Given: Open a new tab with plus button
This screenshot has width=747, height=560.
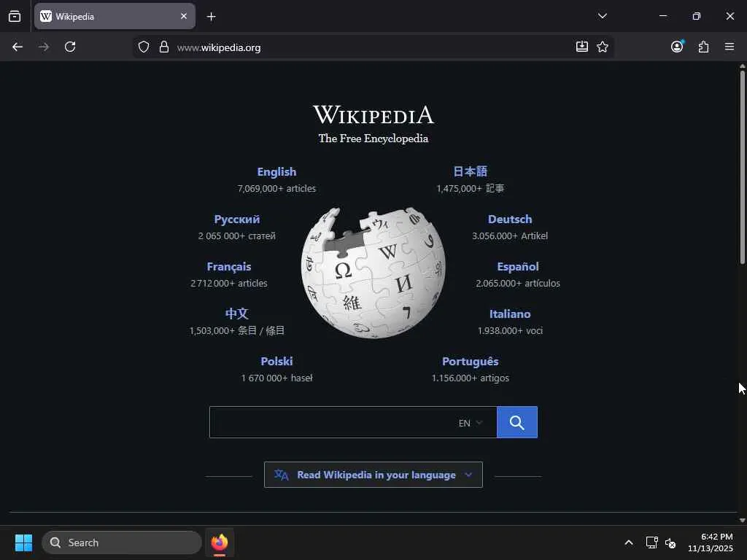Looking at the screenshot, I should tap(211, 17).
